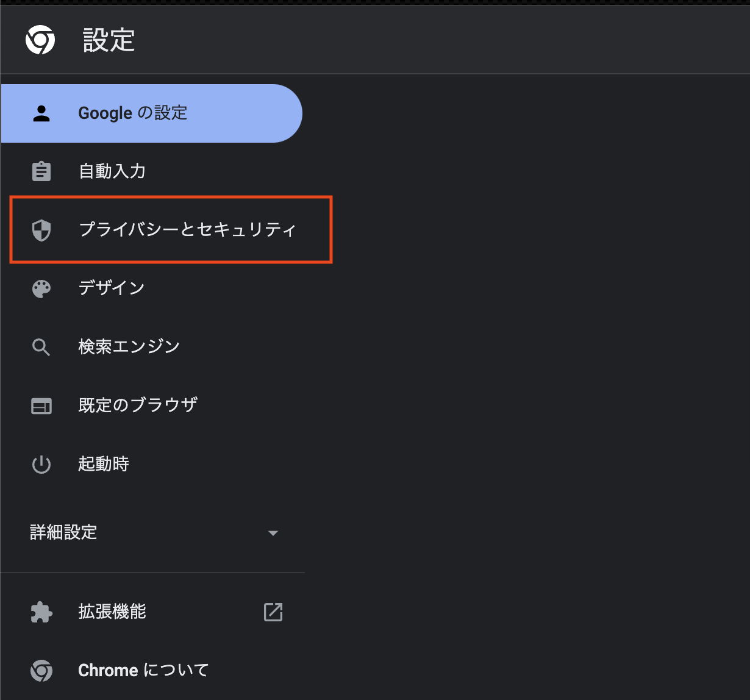750x700 pixels.
Task: Open the 既定のブラウザ text entry
Action: [138, 405]
